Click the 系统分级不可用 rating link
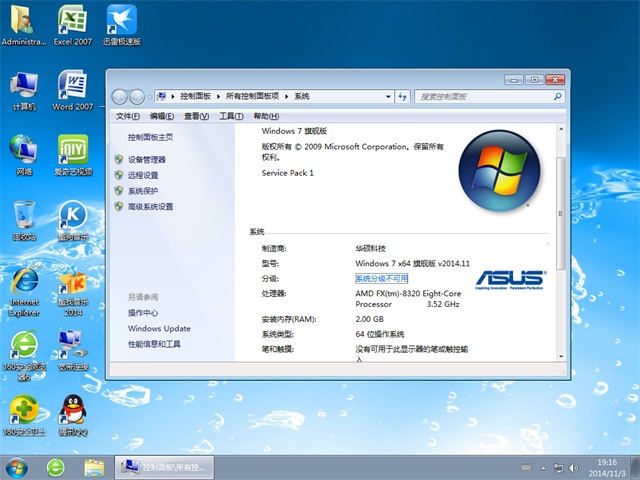The image size is (640, 480). (381, 278)
